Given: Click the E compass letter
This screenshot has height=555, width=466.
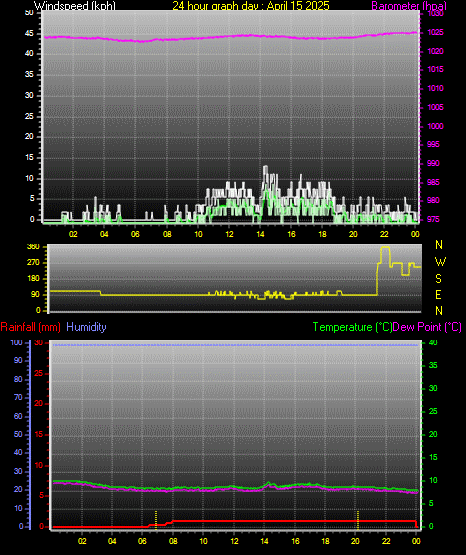Looking at the screenshot, I should (439, 294).
